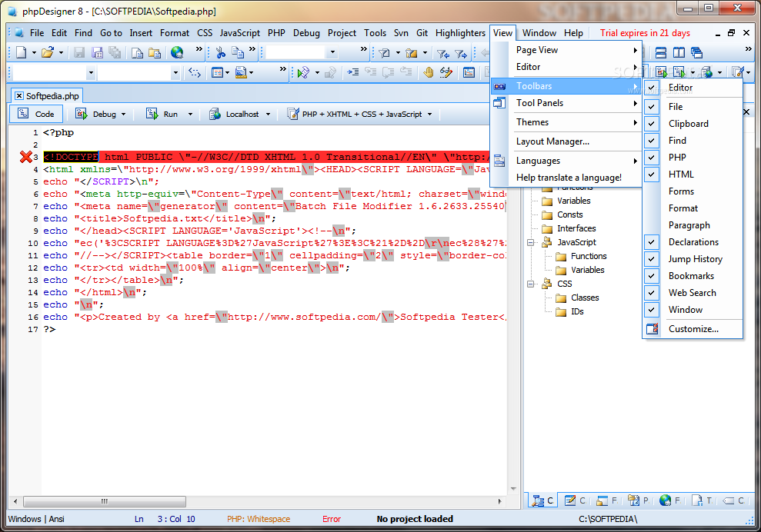This screenshot has height=532, width=761.
Task: Select the Variables folder under JavaScript
Action: (x=581, y=270)
